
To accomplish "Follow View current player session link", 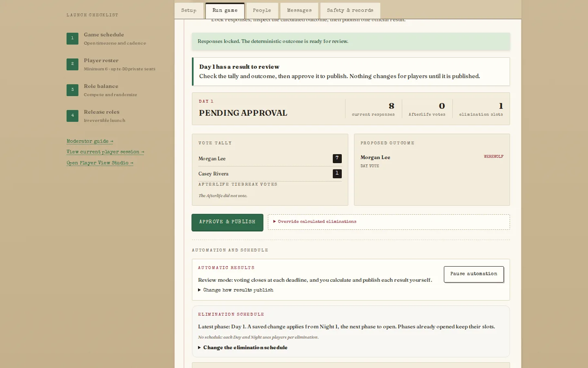I will [x=105, y=152].
